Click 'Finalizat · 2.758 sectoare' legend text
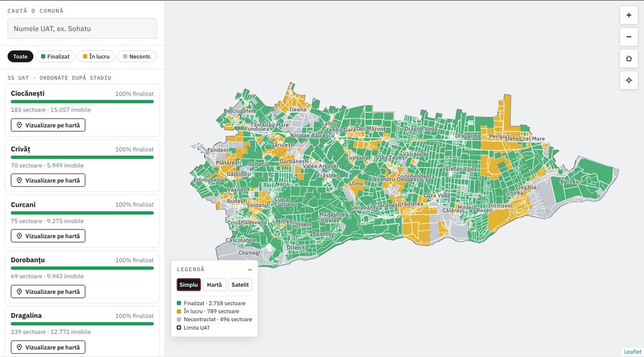Screen dimensions: 644x357 [214, 303]
